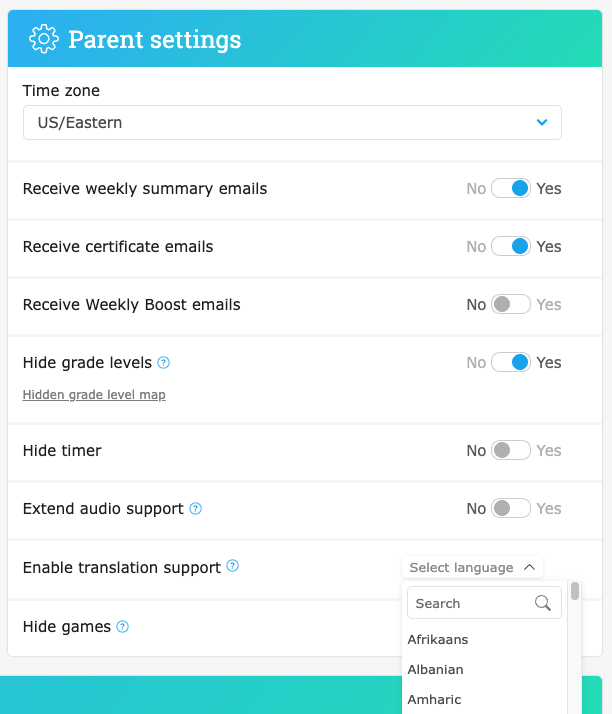This screenshot has width=612, height=714.
Task: Pick Amharic from the language options
Action: click(x=434, y=699)
